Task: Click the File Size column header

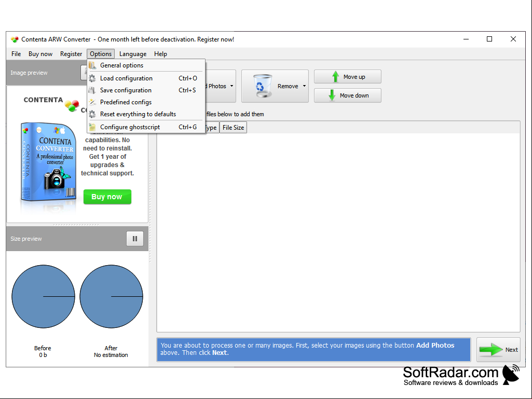Action: tap(233, 128)
